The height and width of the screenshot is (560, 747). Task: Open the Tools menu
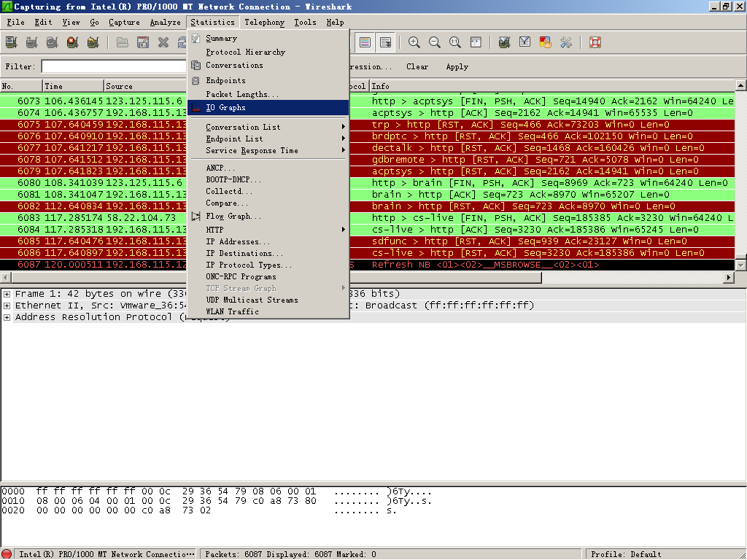(x=305, y=23)
